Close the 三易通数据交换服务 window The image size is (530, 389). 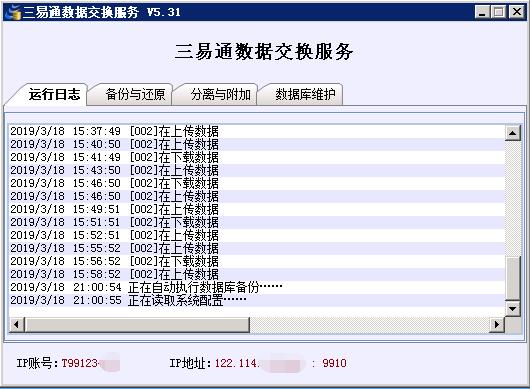coord(517,12)
